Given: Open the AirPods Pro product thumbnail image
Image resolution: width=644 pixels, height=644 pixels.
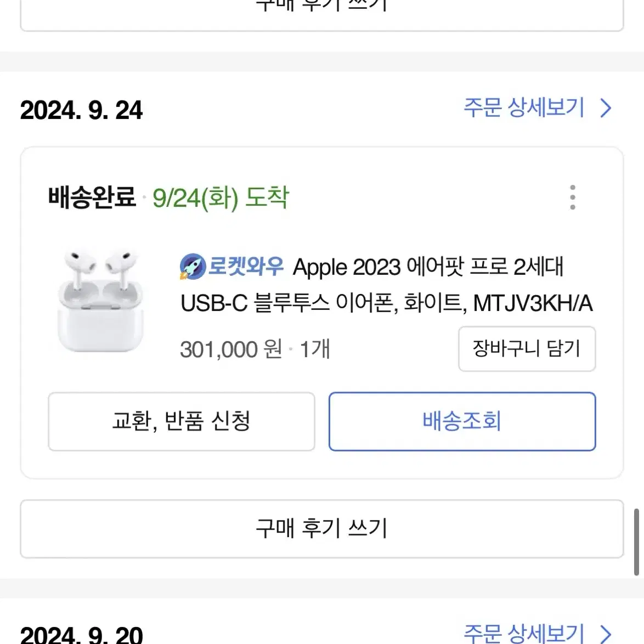Looking at the screenshot, I should pyautogui.click(x=100, y=301).
